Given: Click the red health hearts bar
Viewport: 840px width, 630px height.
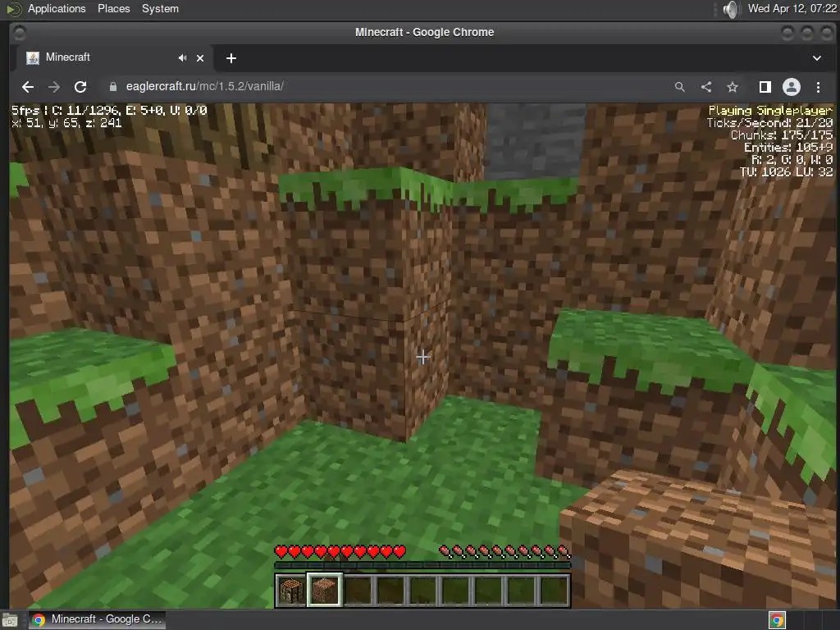Looking at the screenshot, I should coord(340,551).
